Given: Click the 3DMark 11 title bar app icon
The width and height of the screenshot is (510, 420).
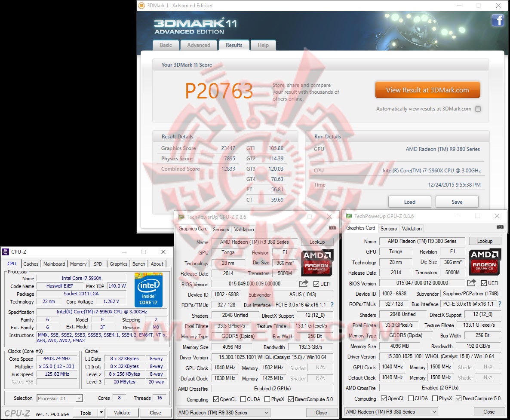Looking at the screenshot, I should point(141,6).
